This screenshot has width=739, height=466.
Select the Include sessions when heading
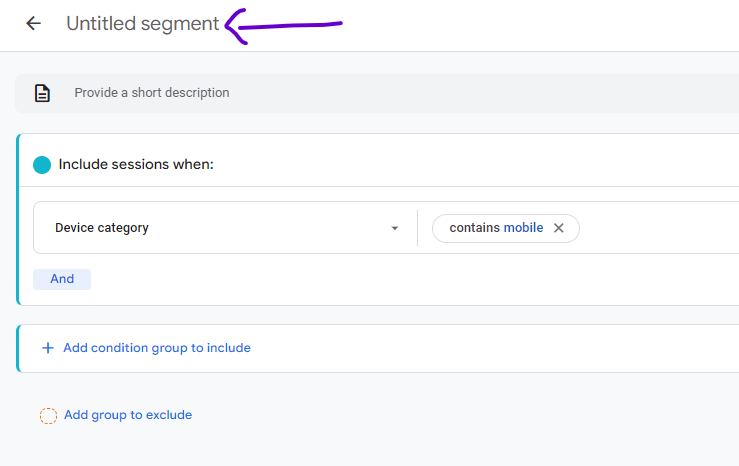(x=136, y=164)
